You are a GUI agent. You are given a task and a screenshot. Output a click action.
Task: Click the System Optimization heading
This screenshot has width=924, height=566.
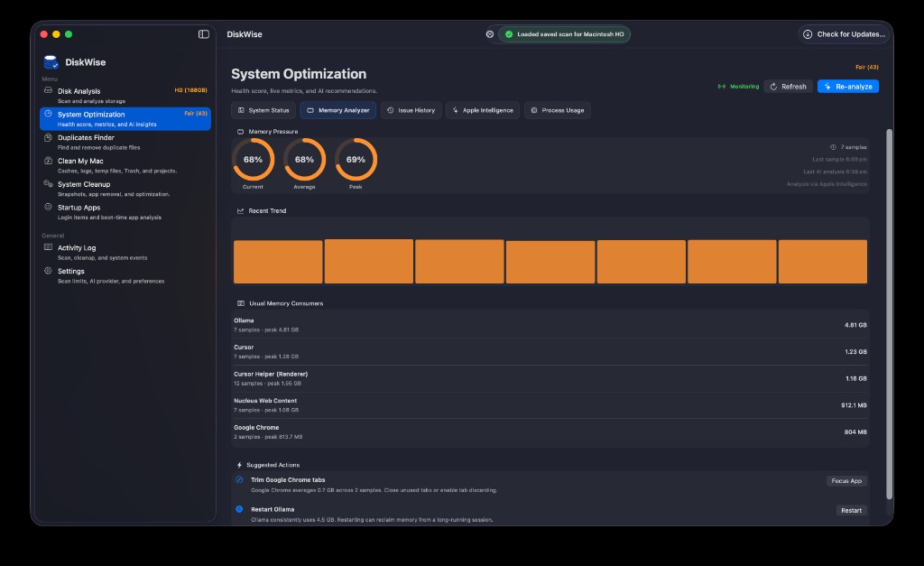point(299,74)
